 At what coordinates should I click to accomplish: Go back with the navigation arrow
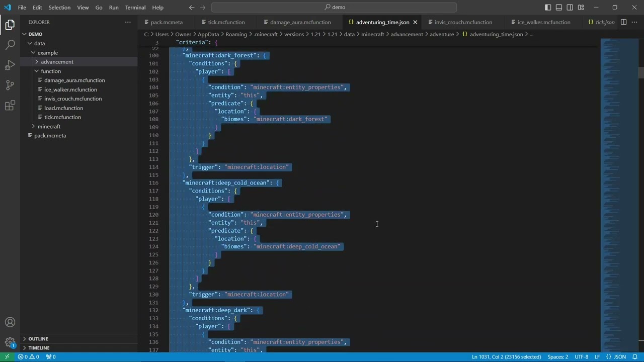(x=192, y=8)
